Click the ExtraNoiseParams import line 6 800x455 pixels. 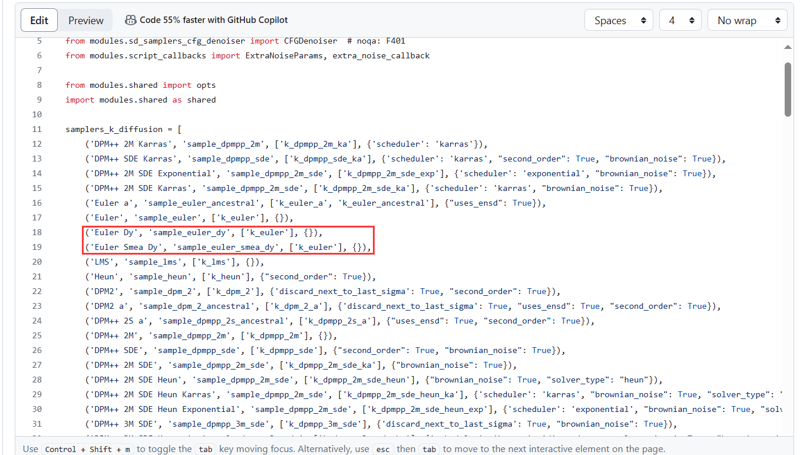[247, 56]
